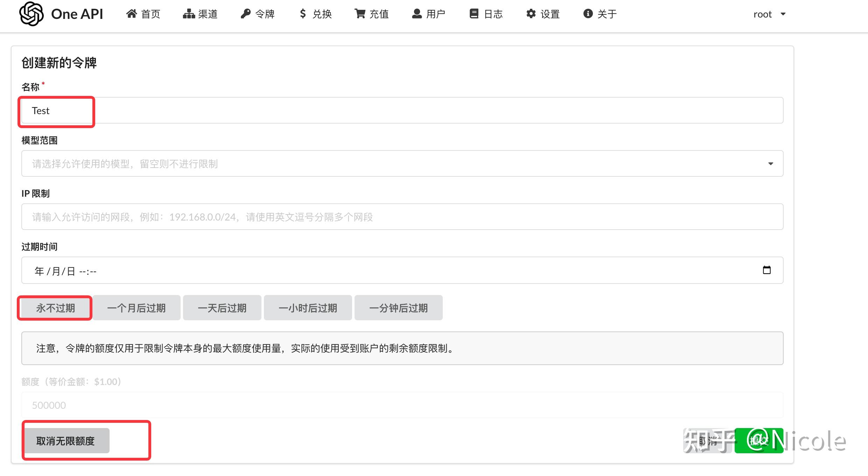
Task: Open the date picker calendar icon
Action: point(766,270)
